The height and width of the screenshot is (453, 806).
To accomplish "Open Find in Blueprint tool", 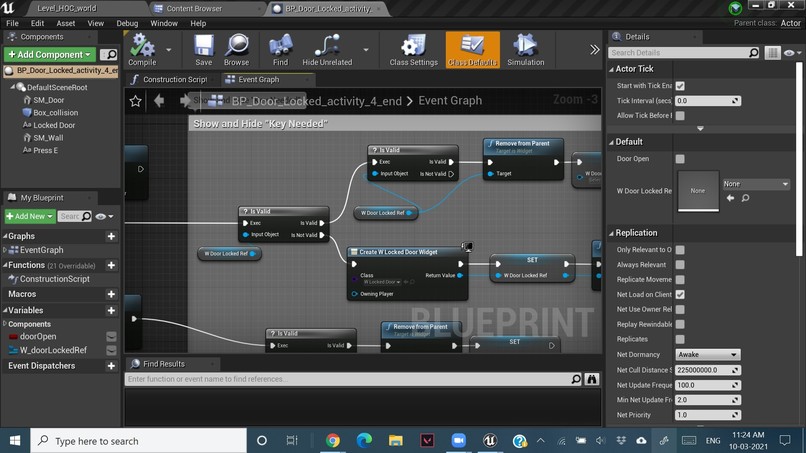I will click(280, 50).
